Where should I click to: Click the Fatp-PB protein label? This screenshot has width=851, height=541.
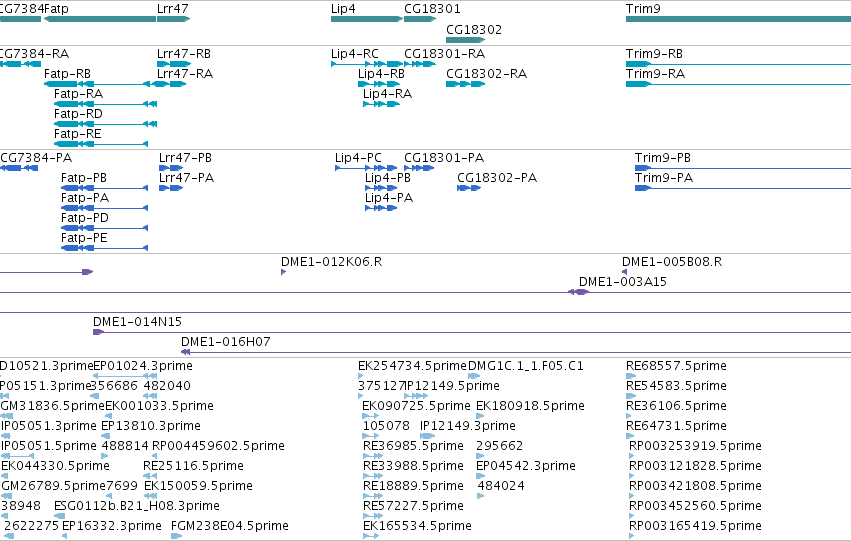pyautogui.click(x=84, y=178)
